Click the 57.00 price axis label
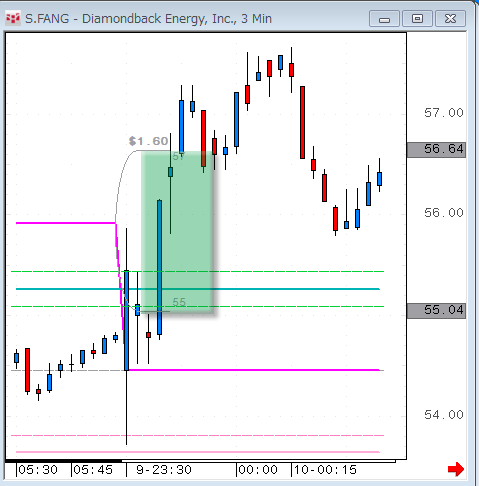 click(x=444, y=113)
